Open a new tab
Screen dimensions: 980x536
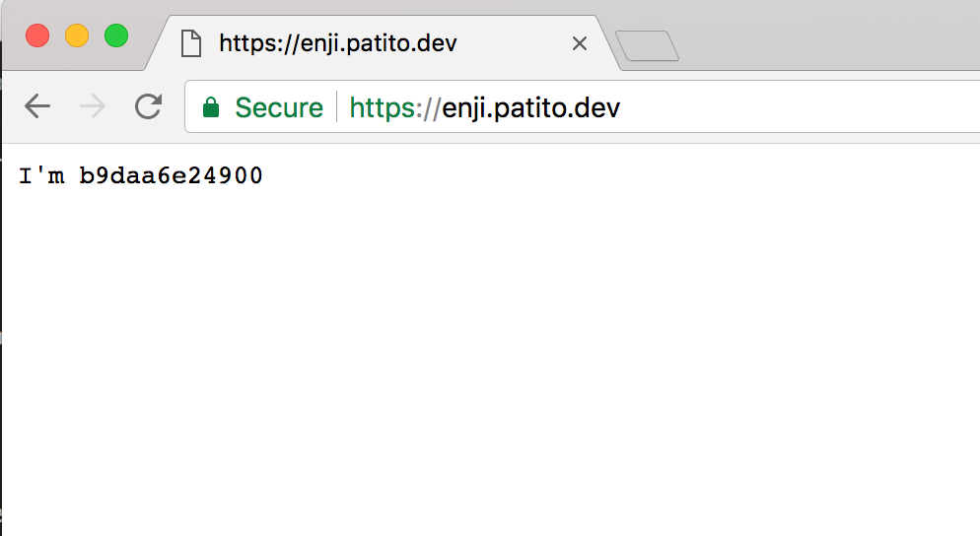tap(647, 45)
